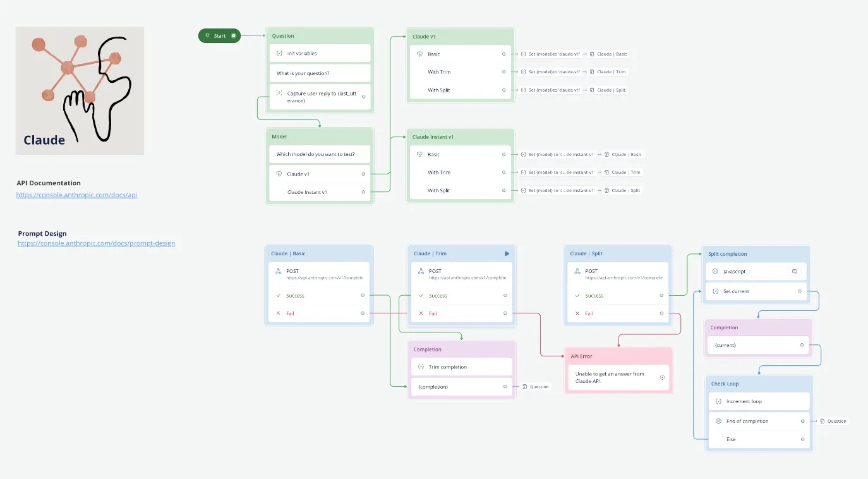Click the Fail cross icon in Claude | Basic
Viewport: 868px width, 479px height.
pyautogui.click(x=279, y=313)
